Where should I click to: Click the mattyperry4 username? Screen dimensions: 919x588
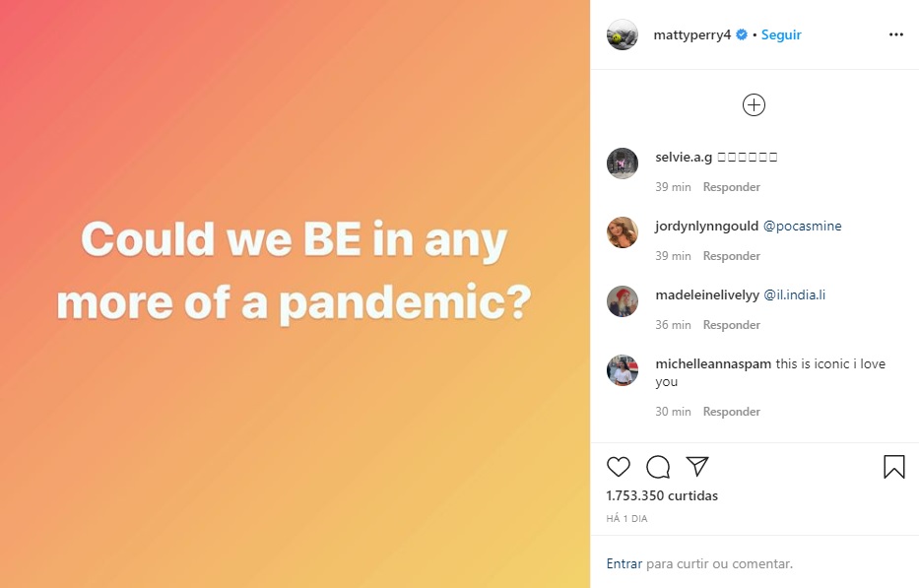pos(691,34)
